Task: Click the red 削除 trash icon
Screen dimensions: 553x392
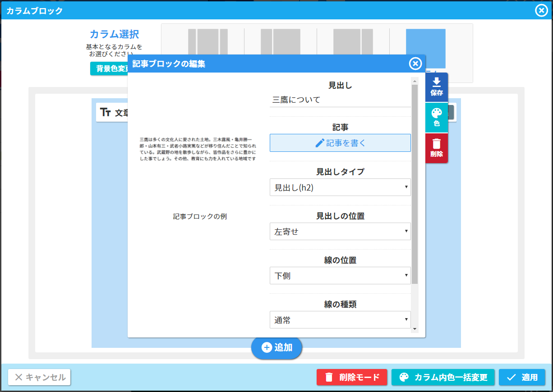Action: point(436,148)
